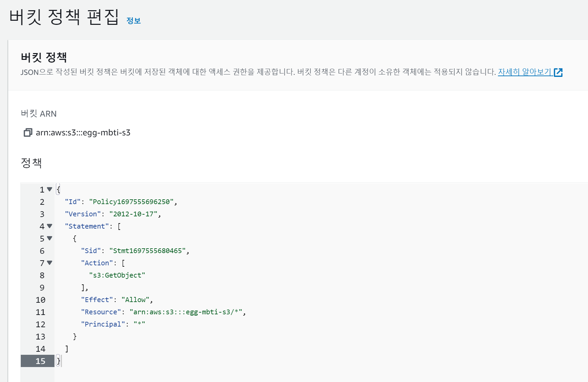Click the "Version" key on line 3
This screenshot has height=382, width=588.
coord(83,214)
